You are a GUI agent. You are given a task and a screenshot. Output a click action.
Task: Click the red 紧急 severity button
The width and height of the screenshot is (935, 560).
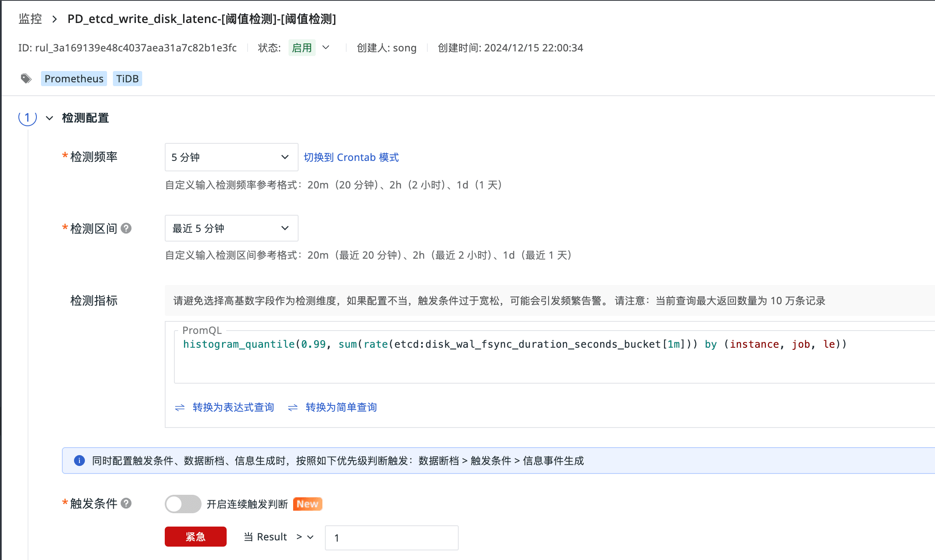tap(195, 537)
